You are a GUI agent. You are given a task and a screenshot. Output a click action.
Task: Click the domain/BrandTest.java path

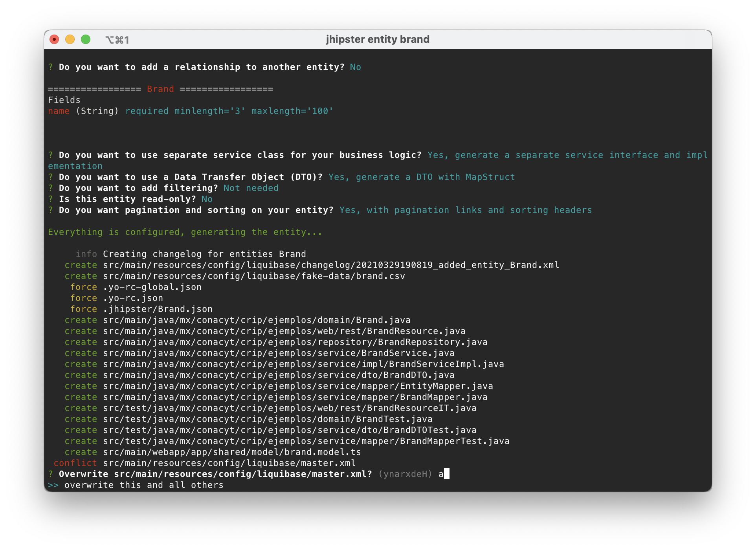click(x=268, y=419)
